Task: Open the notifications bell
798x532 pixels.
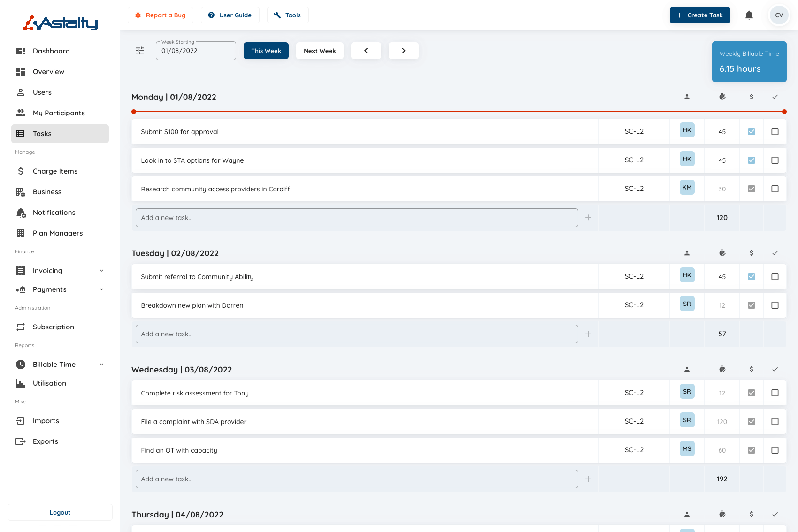Action: 749,15
